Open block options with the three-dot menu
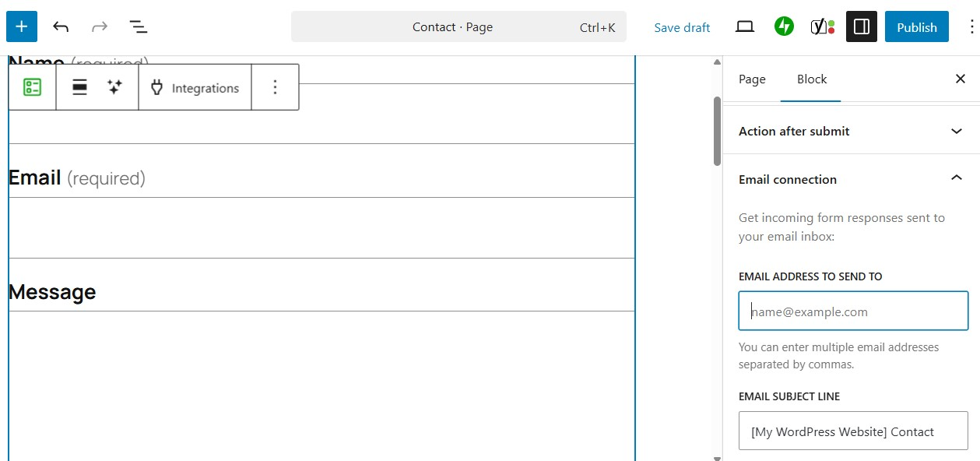Image resolution: width=980 pixels, height=461 pixels. click(276, 86)
